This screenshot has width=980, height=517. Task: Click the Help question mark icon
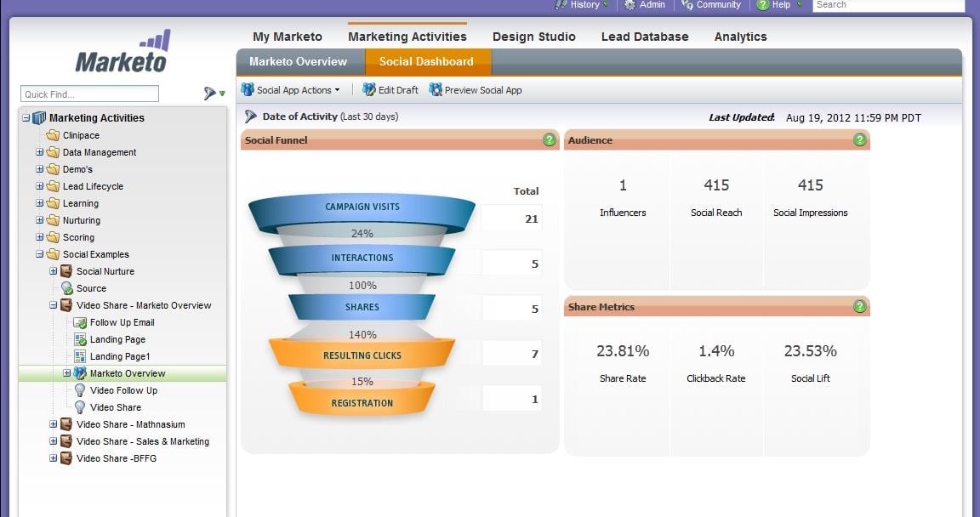[762, 5]
